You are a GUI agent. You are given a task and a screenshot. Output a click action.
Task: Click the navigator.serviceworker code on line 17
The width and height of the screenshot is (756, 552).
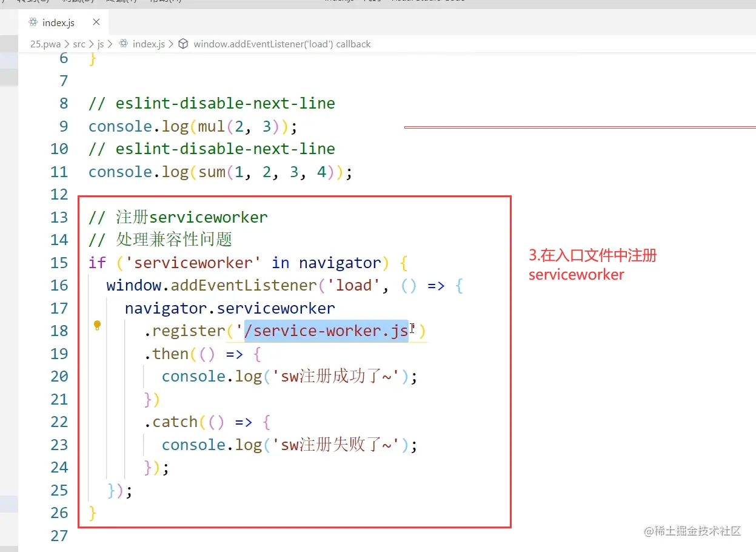point(230,308)
